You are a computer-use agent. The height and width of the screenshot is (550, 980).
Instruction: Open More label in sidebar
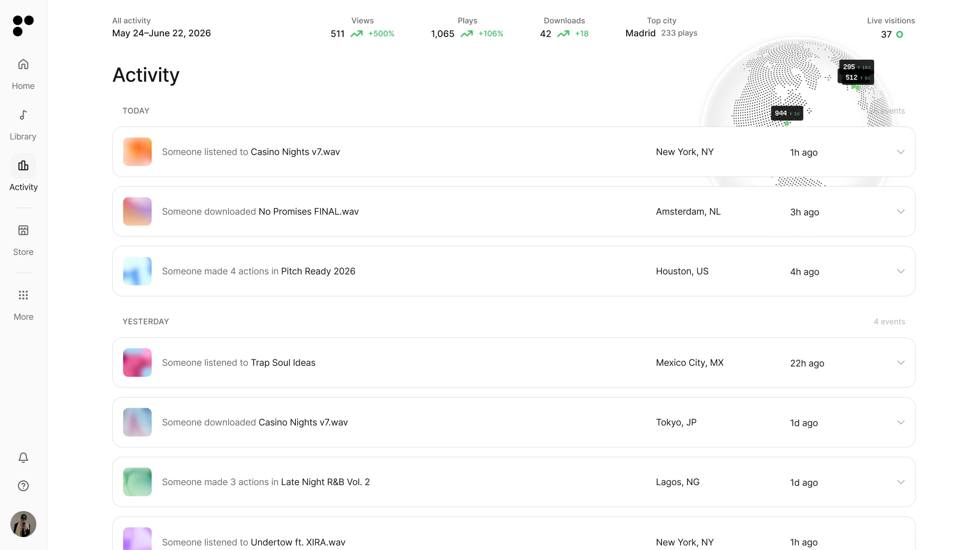click(x=23, y=317)
